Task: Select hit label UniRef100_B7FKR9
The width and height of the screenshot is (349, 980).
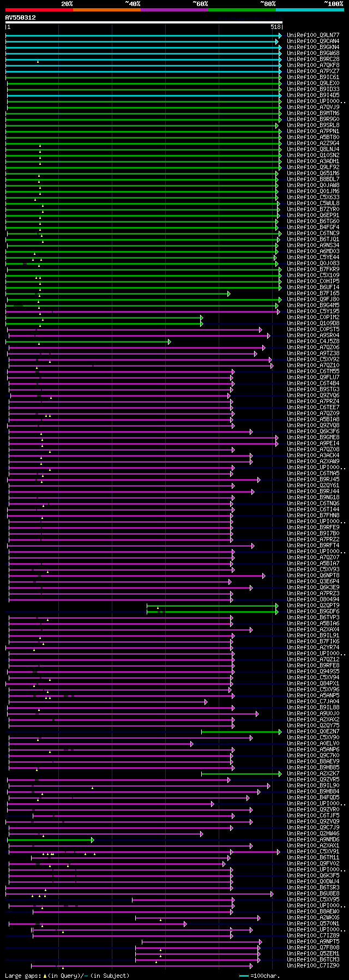Action: pos(313,269)
